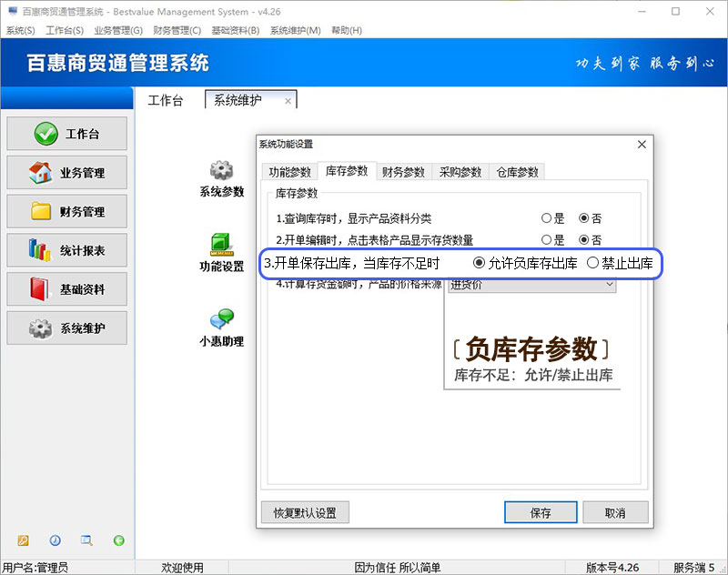This screenshot has width=728, height=575.
Task: Click the 服务端 status bar entry
Action: click(x=693, y=567)
